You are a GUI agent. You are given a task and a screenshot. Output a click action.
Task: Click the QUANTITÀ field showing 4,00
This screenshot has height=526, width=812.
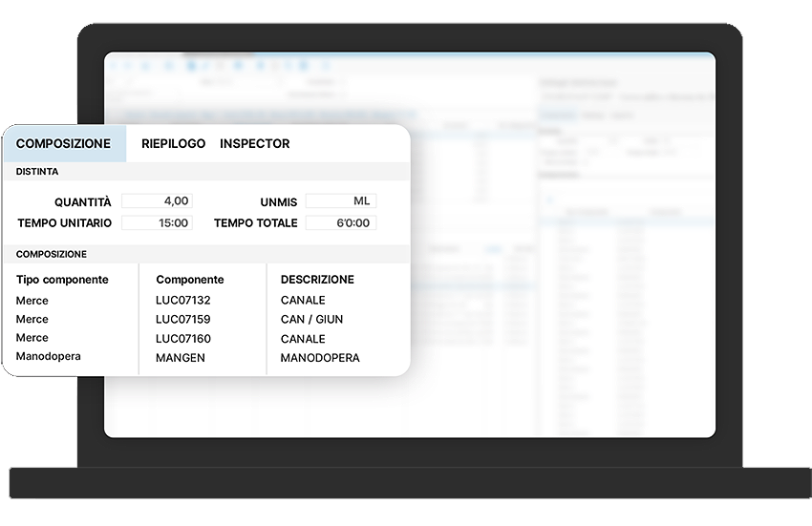pos(157,201)
